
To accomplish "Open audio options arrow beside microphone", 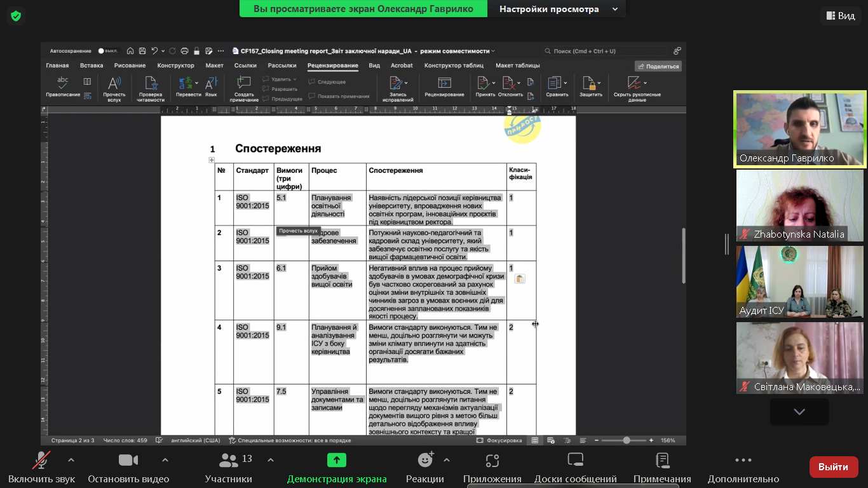I will coord(71,460).
